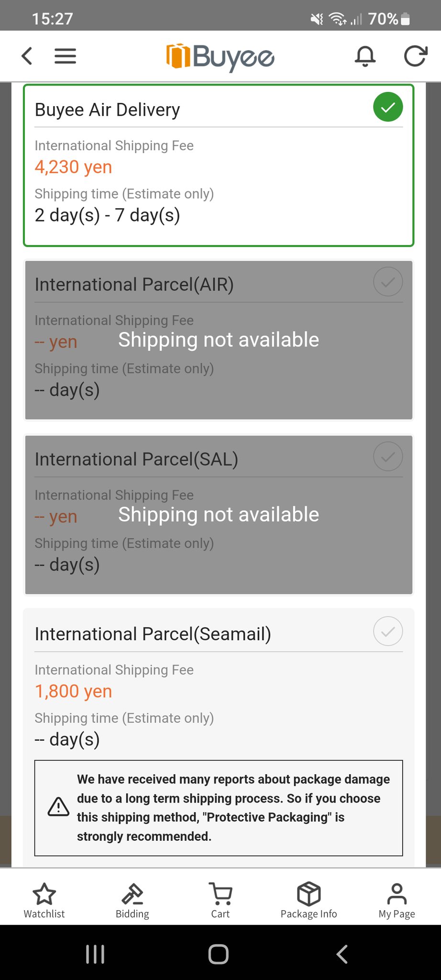Select Buyee Air Delivery green checkmark
Image resolution: width=441 pixels, height=980 pixels.
click(x=388, y=107)
